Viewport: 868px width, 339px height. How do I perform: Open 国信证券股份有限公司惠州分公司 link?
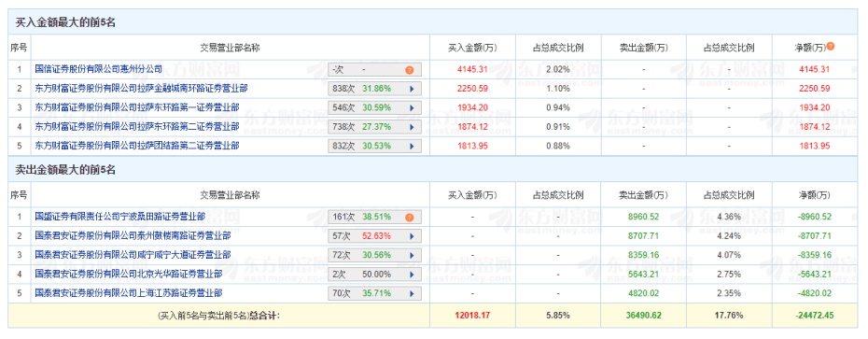click(x=99, y=70)
